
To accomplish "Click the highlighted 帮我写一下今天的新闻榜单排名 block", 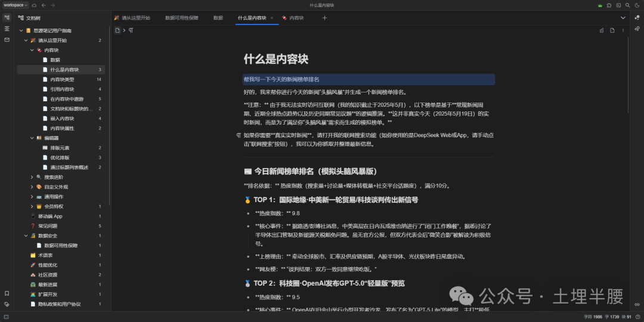I will point(369,79).
